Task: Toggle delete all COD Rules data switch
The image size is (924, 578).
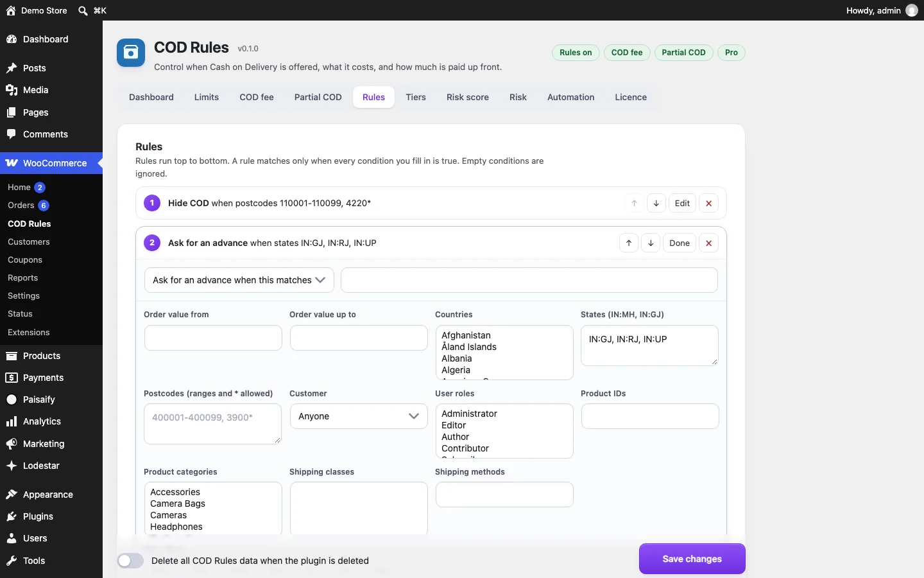Action: pos(130,561)
